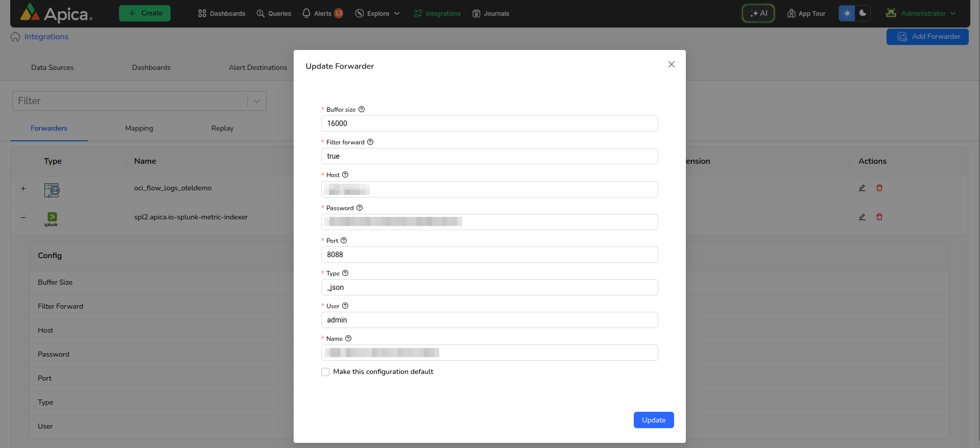980x448 pixels.
Task: Expand the oci_flow_logs_oteldemo row
Action: click(x=23, y=188)
